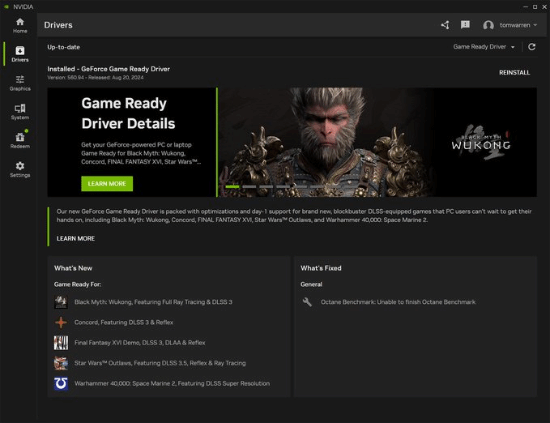
Task: Click LEARN MORE link below driver description
Action: click(76, 239)
